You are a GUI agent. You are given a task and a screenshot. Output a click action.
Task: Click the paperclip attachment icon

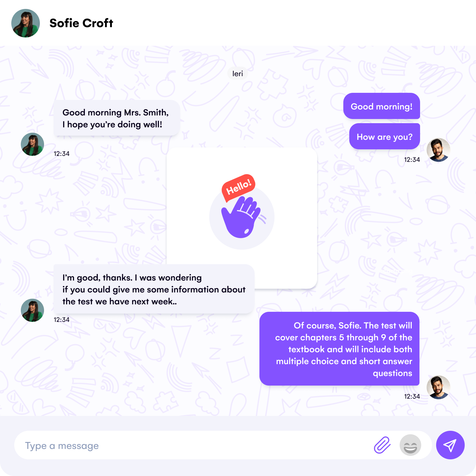[382, 445]
